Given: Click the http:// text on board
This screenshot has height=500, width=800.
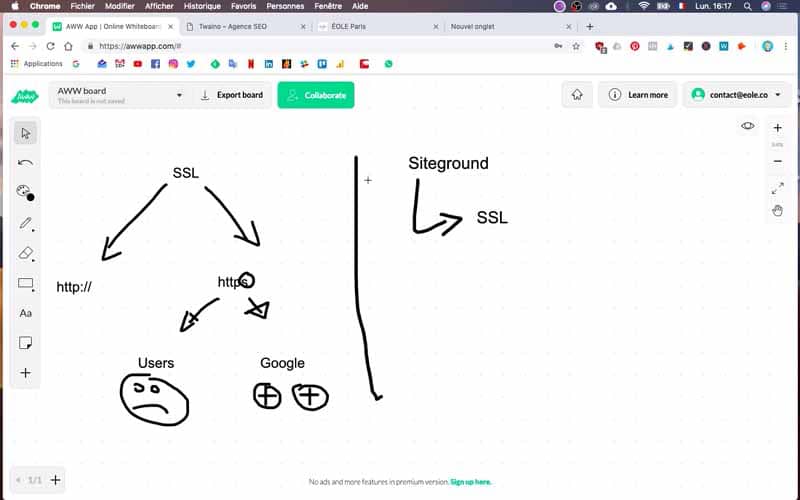Looking at the screenshot, I should [x=74, y=287].
